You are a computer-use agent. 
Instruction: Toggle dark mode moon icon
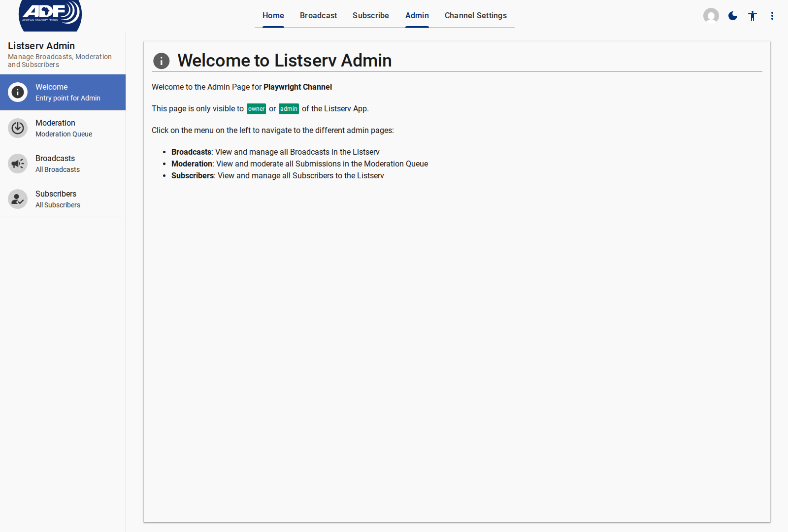tap(733, 16)
